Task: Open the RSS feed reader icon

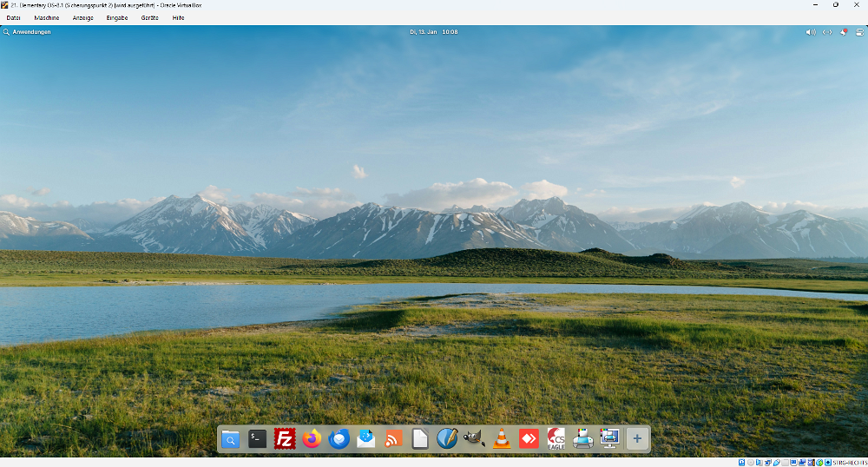Action: [393, 439]
